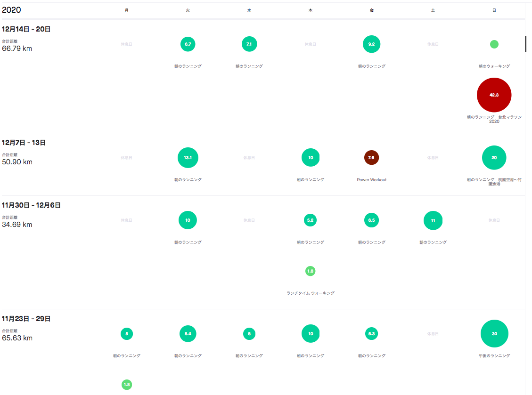The image size is (532, 395).
Task: Open the dark red 7.6 Power Workout bubble
Action: [x=371, y=158]
